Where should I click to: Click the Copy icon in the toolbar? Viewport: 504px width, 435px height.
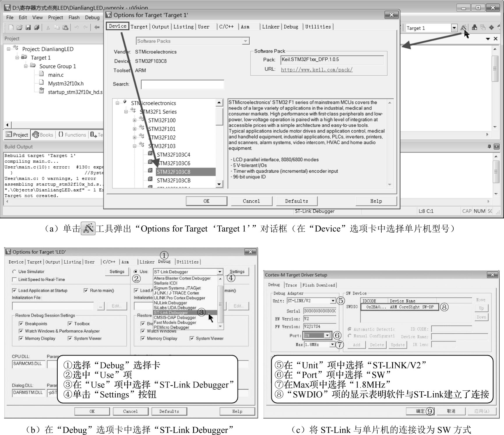pos(57,27)
